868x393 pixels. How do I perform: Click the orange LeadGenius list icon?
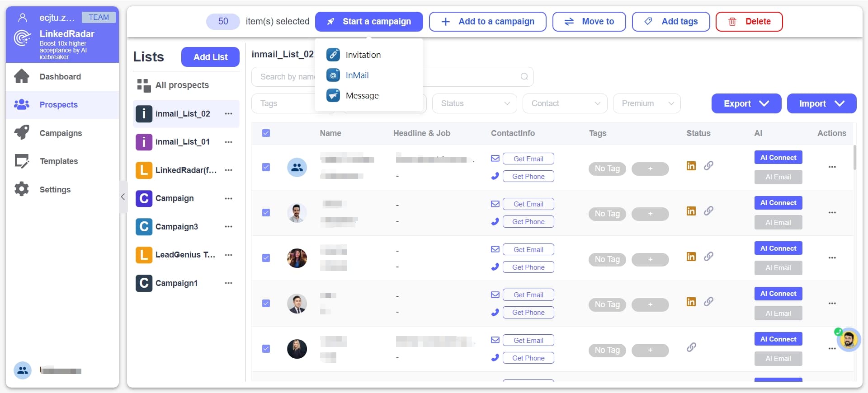point(144,255)
